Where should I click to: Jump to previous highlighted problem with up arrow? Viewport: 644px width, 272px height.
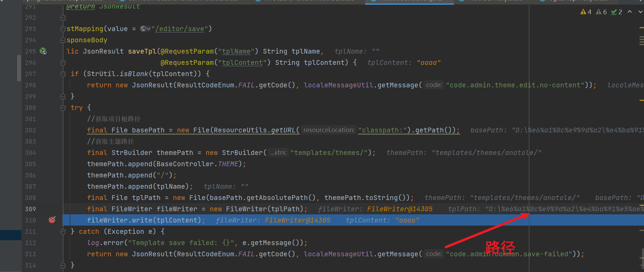(x=630, y=12)
